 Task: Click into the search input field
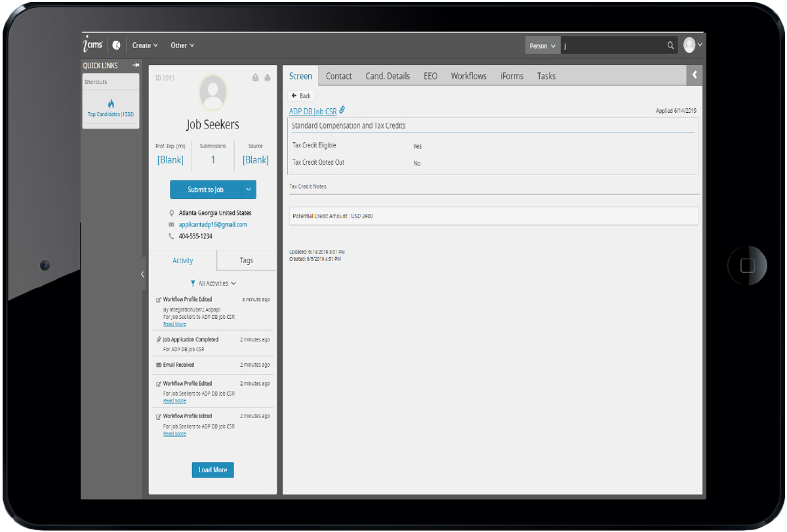click(x=613, y=45)
